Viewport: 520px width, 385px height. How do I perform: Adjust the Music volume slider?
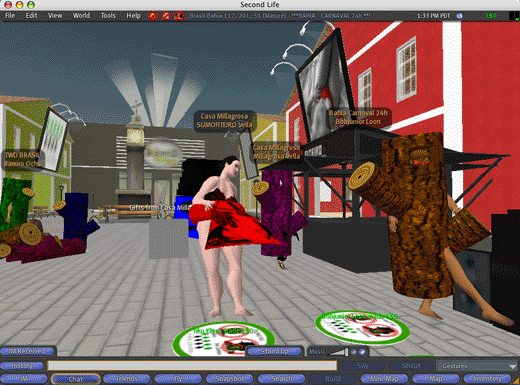pos(339,352)
